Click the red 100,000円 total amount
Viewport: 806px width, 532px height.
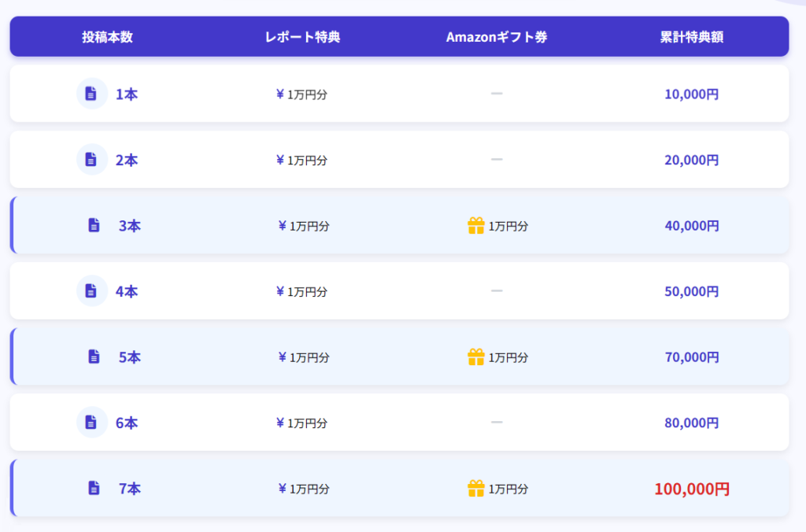pyautogui.click(x=691, y=489)
